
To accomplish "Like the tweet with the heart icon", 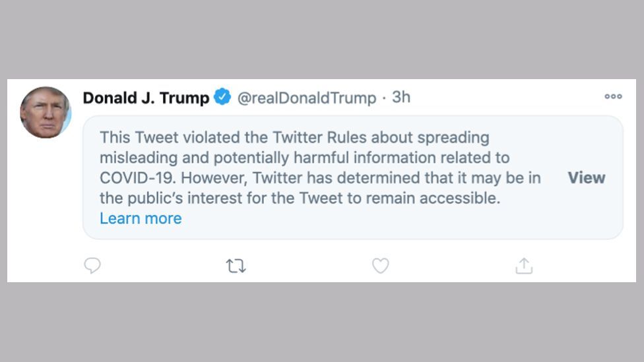I will point(380,266).
